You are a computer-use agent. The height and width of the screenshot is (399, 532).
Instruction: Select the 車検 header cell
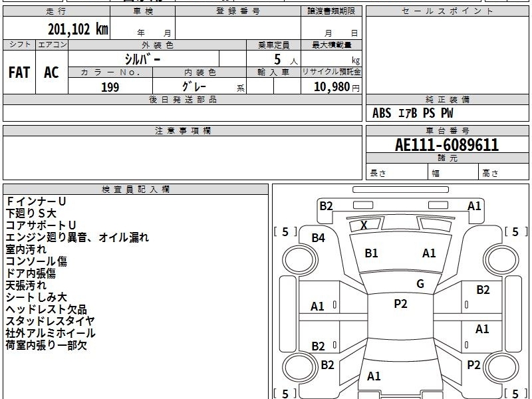(x=142, y=11)
